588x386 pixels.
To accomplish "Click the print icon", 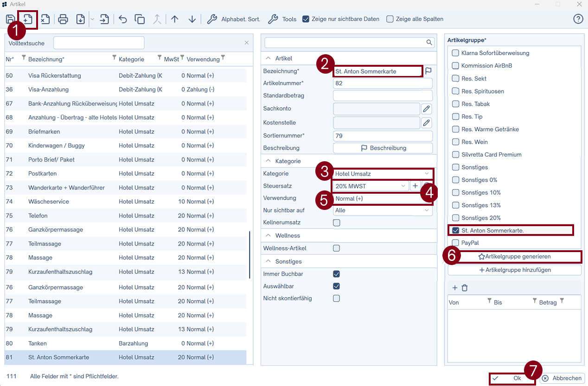I will (63, 19).
